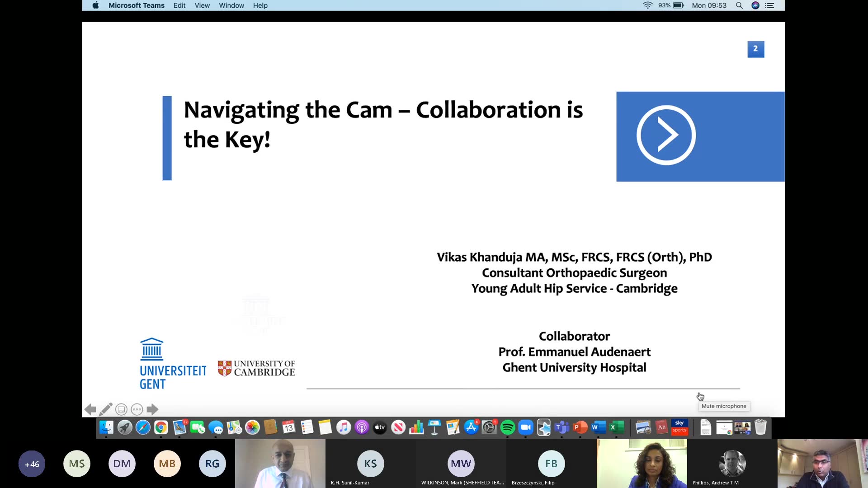Open the Microsoft Teams app menu

click(x=136, y=5)
